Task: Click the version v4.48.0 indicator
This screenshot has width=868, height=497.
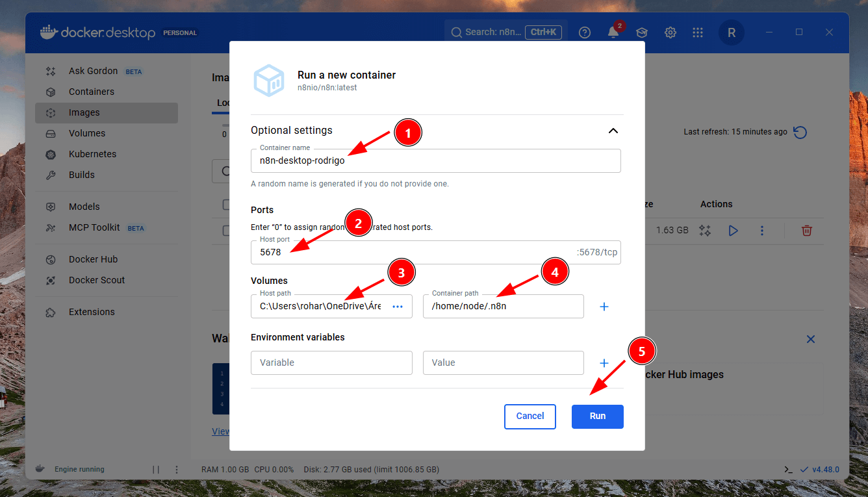Action: coord(820,469)
